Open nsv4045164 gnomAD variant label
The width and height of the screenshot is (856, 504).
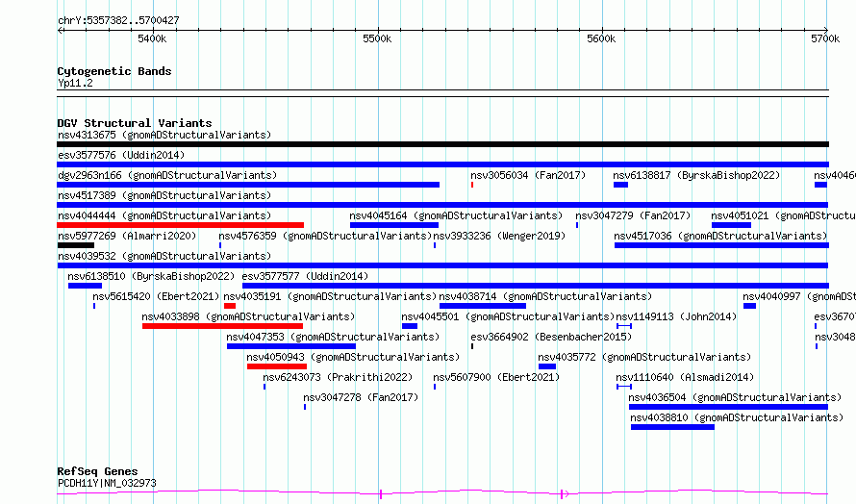click(x=456, y=215)
